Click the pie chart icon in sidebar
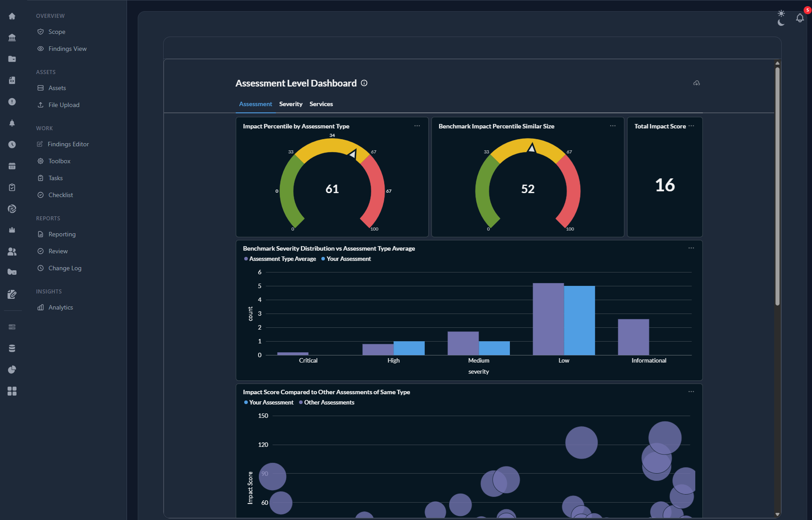The width and height of the screenshot is (812, 520). click(x=12, y=370)
